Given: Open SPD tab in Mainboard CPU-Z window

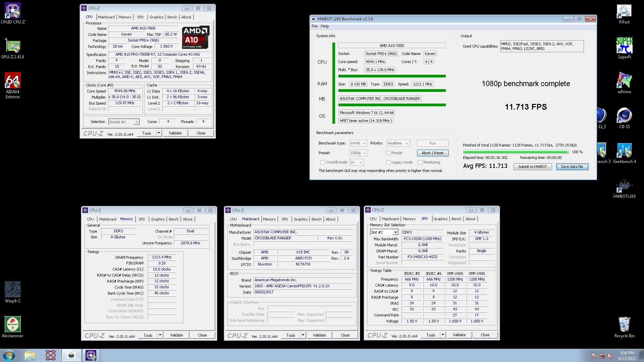Looking at the screenshot, I should coord(285,219).
